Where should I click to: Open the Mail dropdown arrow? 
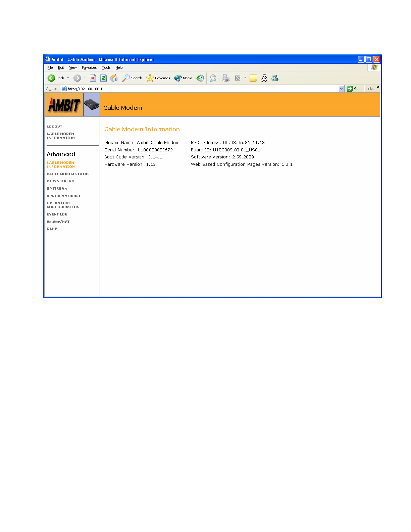[218, 78]
